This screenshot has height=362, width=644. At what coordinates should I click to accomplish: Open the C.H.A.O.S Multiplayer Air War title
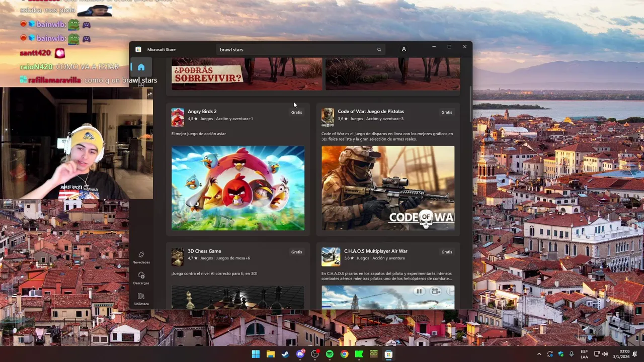click(x=376, y=251)
